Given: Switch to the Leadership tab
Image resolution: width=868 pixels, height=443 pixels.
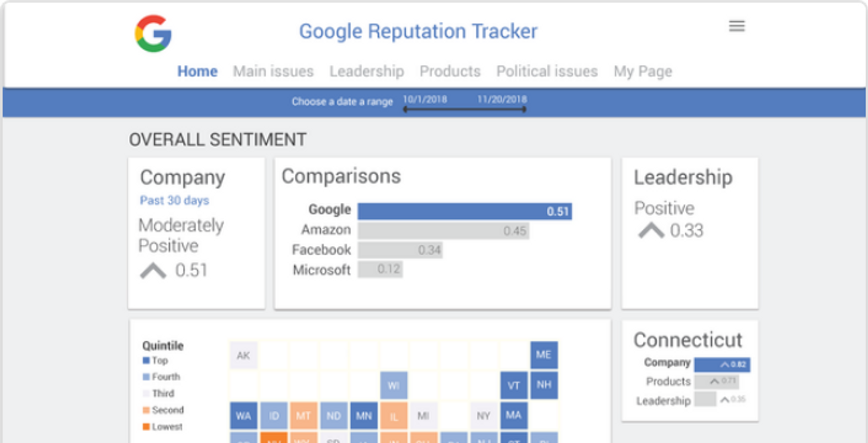Looking at the screenshot, I should point(367,71).
